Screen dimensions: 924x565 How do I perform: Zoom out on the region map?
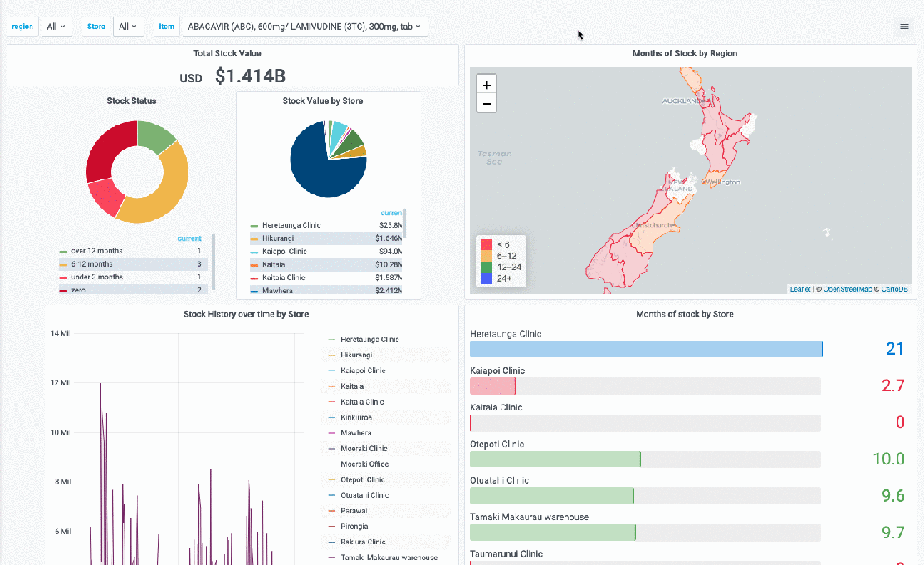[x=486, y=104]
